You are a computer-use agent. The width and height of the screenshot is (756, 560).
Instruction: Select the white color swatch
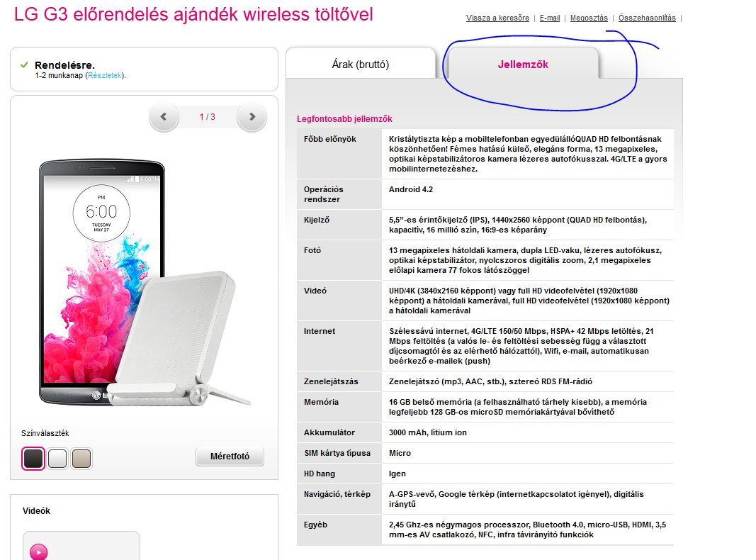click(57, 458)
